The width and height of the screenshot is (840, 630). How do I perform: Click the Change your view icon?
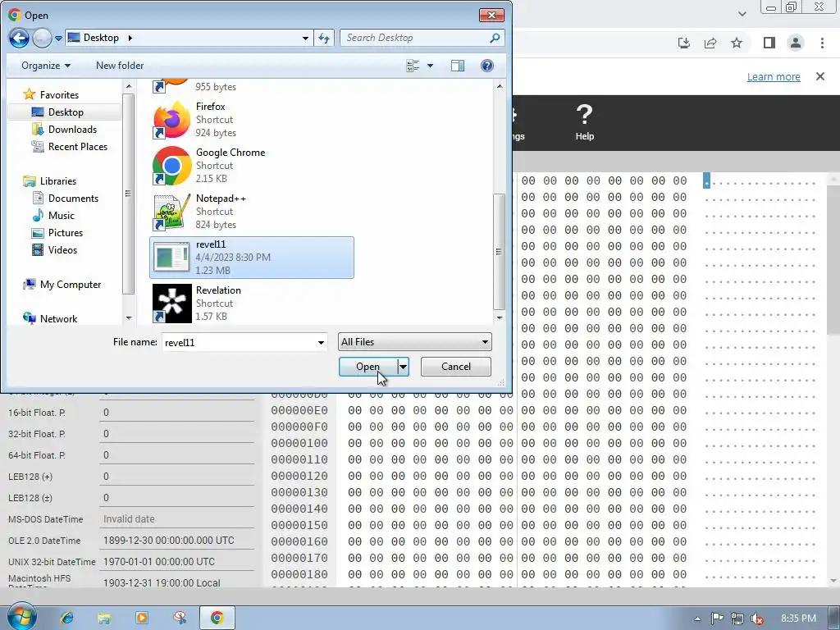point(413,66)
